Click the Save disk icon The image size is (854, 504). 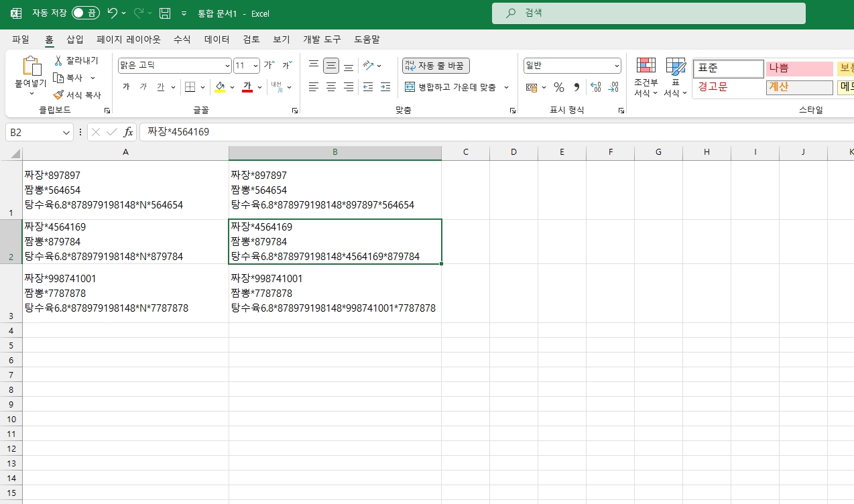165,13
